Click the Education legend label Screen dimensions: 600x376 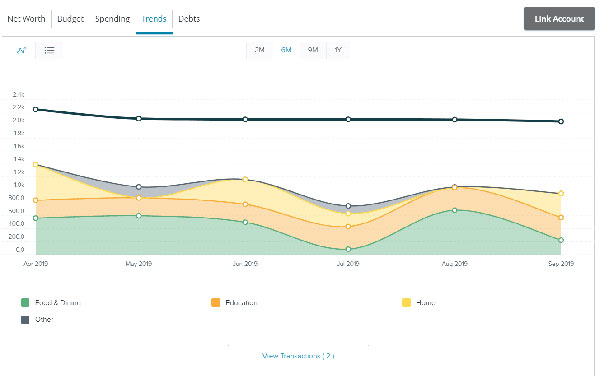coord(241,303)
